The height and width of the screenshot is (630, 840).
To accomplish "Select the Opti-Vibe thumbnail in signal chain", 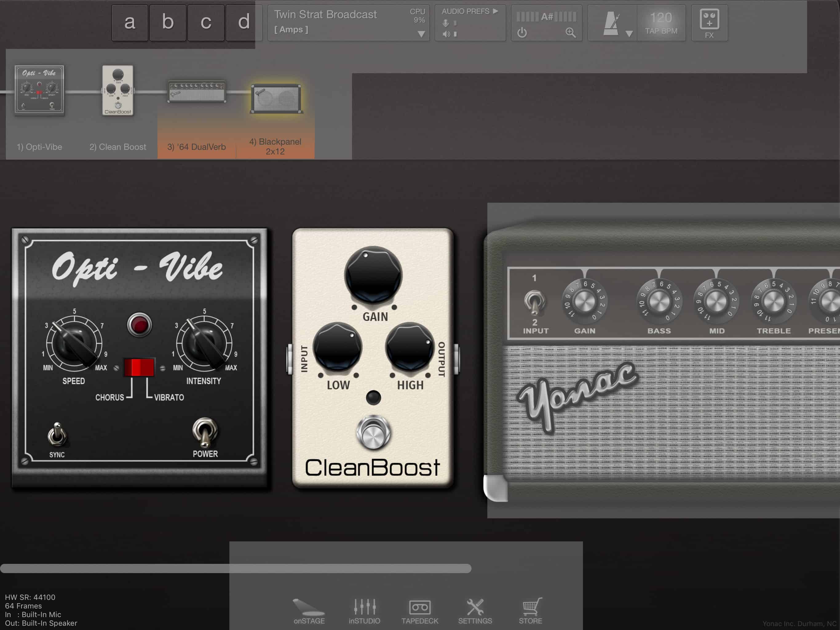I will [x=39, y=90].
